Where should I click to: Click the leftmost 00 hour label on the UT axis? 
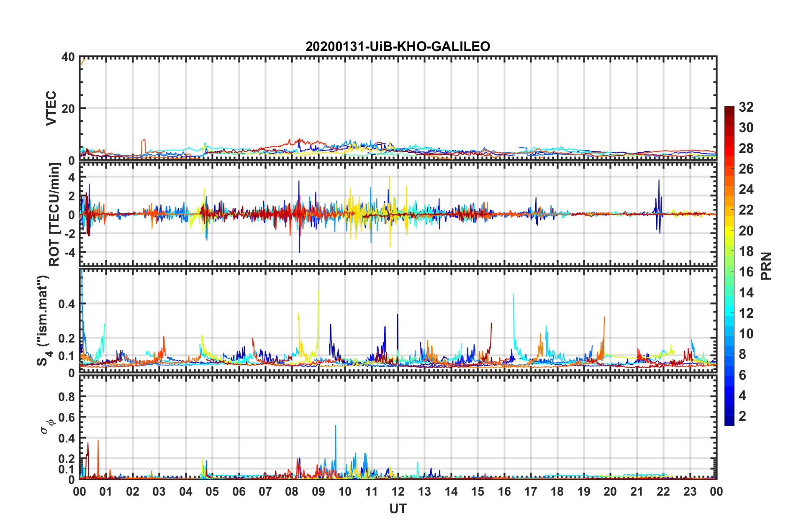[80, 491]
